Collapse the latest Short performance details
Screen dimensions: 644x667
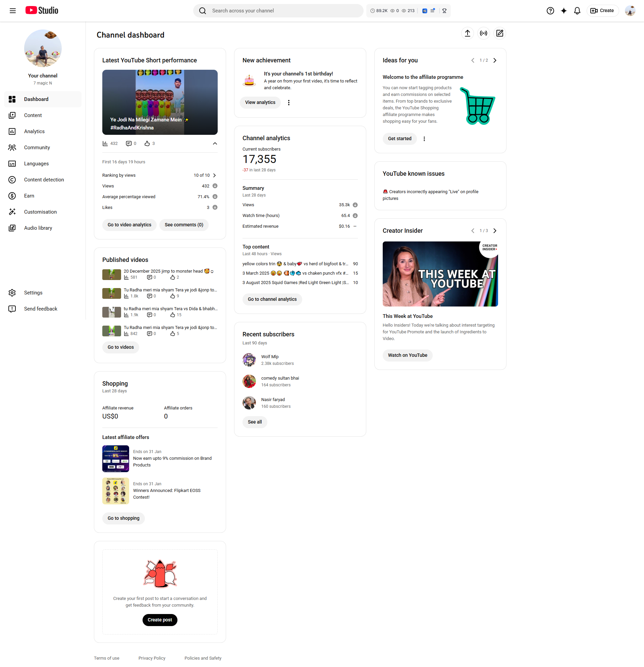click(215, 144)
